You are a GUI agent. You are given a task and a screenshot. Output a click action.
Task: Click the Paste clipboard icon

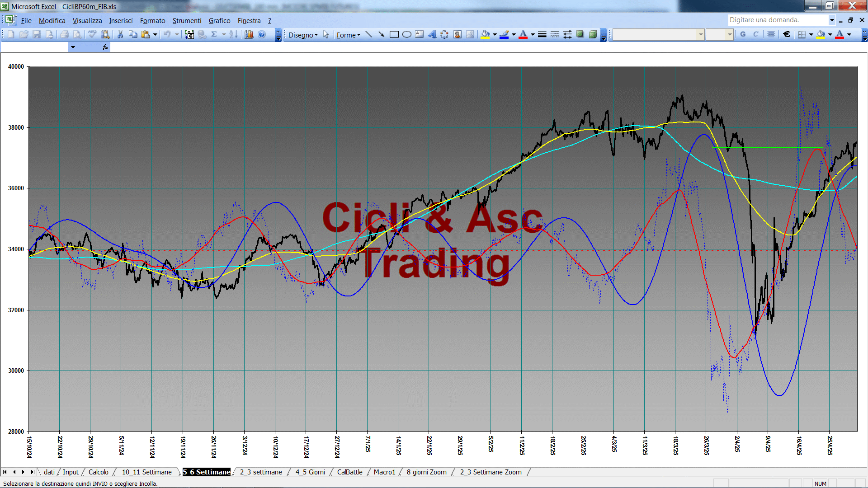point(146,34)
